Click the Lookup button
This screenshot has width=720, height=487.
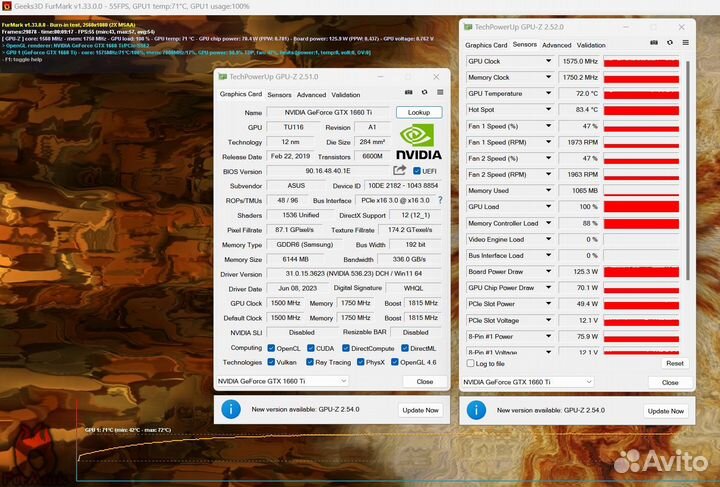pos(419,113)
